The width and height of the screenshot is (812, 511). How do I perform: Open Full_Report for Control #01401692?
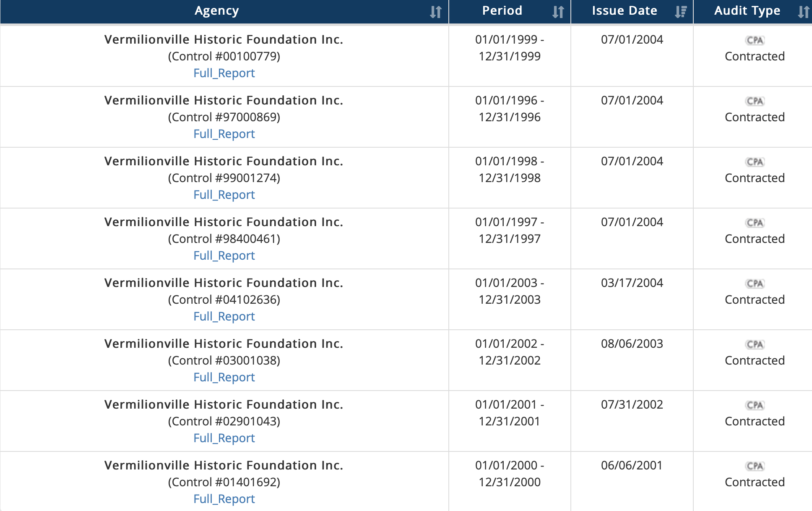pos(224,499)
